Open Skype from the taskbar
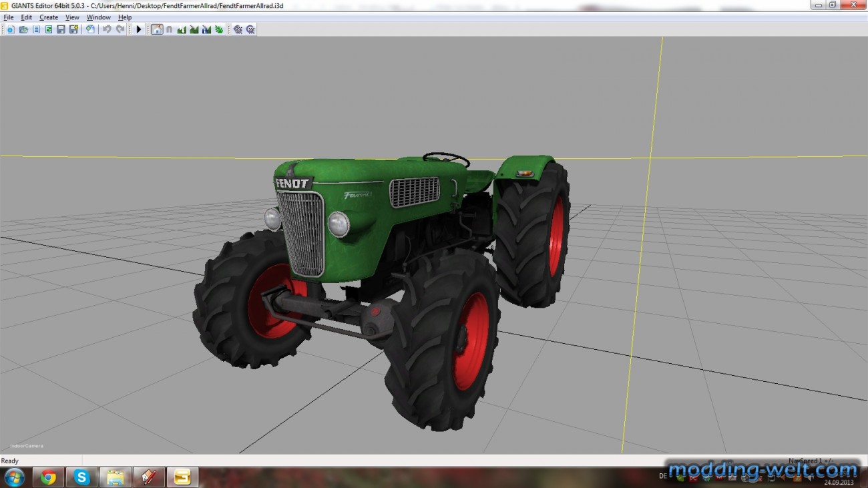Image resolution: width=868 pixels, height=488 pixels. tap(82, 477)
